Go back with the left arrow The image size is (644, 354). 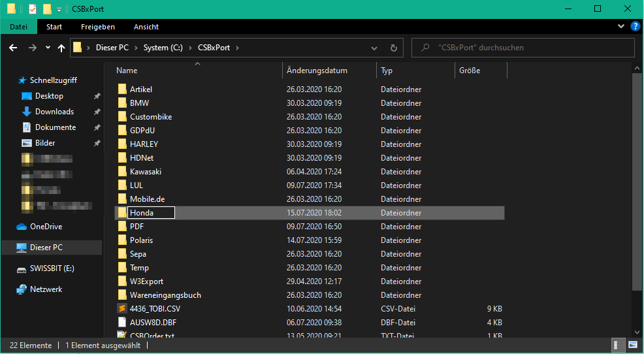tap(13, 48)
